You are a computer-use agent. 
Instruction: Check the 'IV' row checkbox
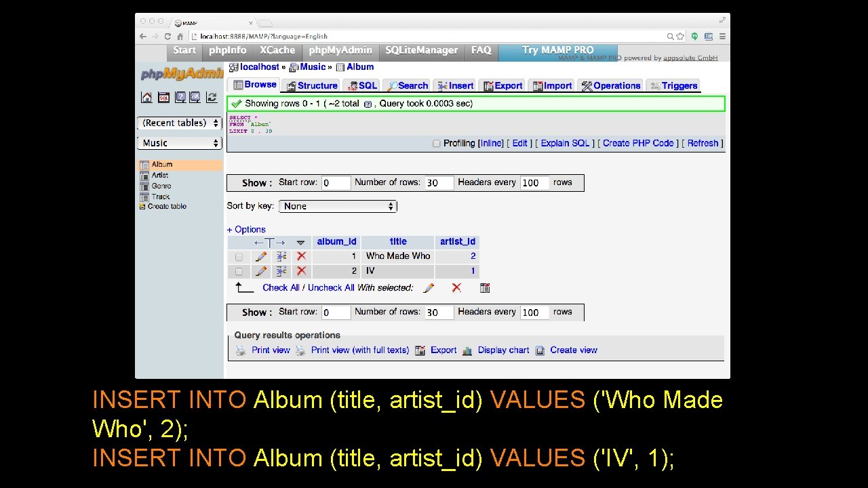[x=239, y=272]
